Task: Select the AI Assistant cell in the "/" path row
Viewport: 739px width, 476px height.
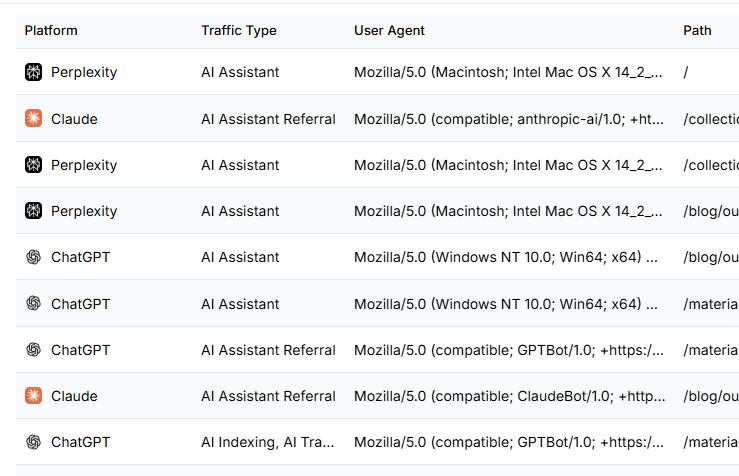Action: [x=240, y=72]
